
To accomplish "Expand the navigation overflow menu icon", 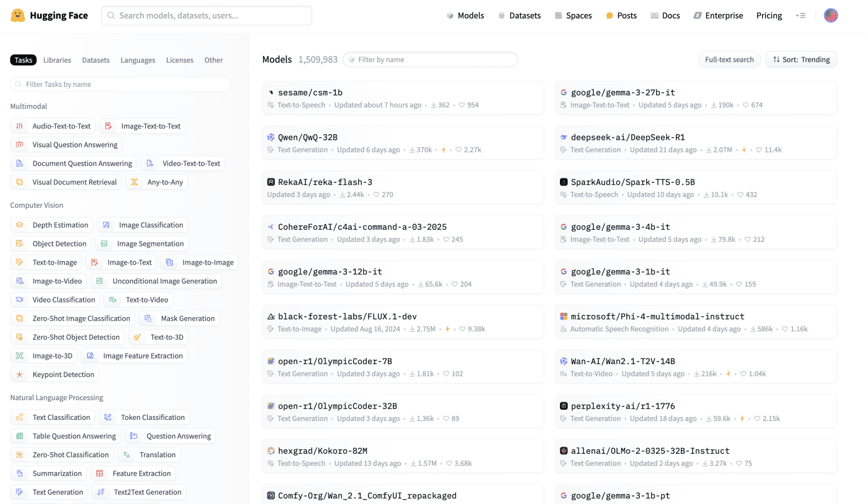I will point(800,15).
